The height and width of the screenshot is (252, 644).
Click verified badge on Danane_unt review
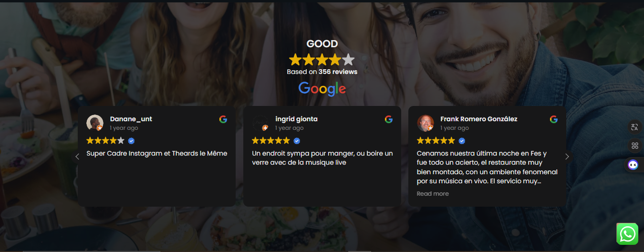131,141
